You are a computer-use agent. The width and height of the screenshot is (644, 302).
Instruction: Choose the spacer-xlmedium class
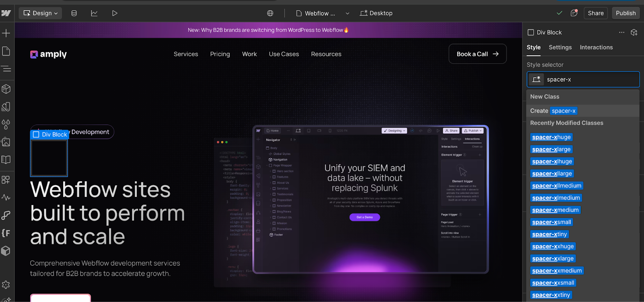click(556, 198)
